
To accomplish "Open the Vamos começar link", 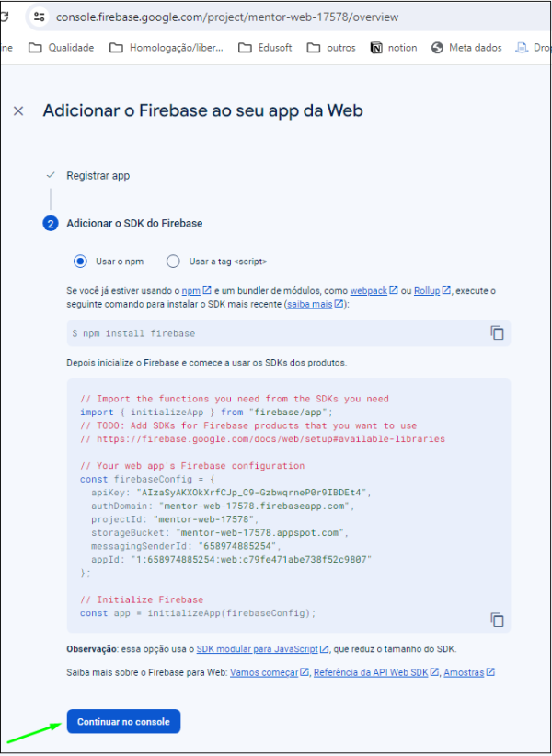I will (270, 672).
